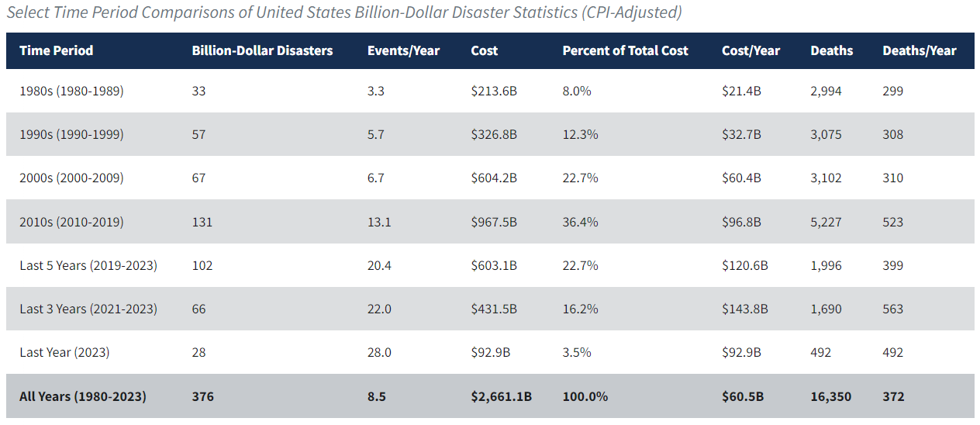Image resolution: width=980 pixels, height=425 pixels.
Task: Click the Time Period column header
Action: coord(56,51)
